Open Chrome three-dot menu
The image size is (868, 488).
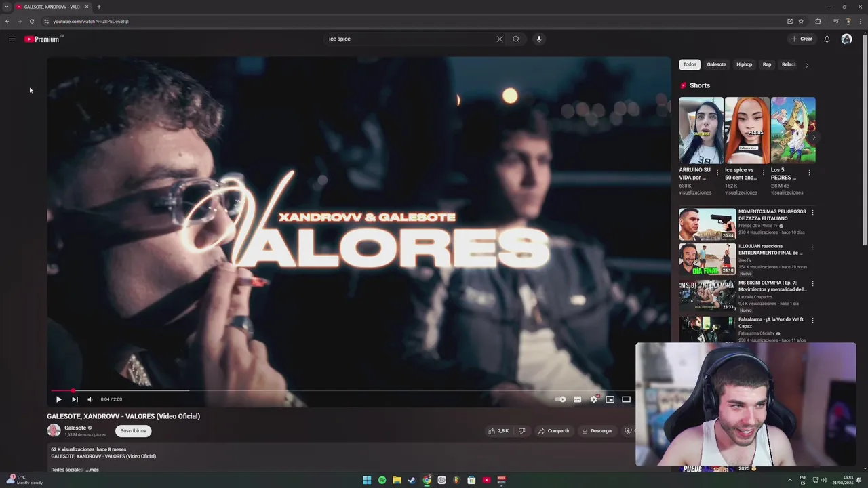tap(860, 21)
